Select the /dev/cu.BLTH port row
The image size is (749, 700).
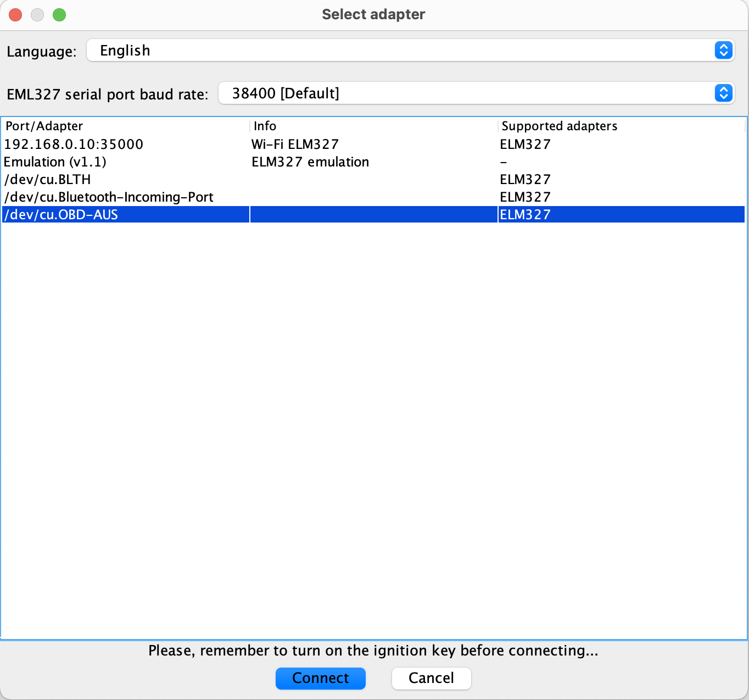373,179
